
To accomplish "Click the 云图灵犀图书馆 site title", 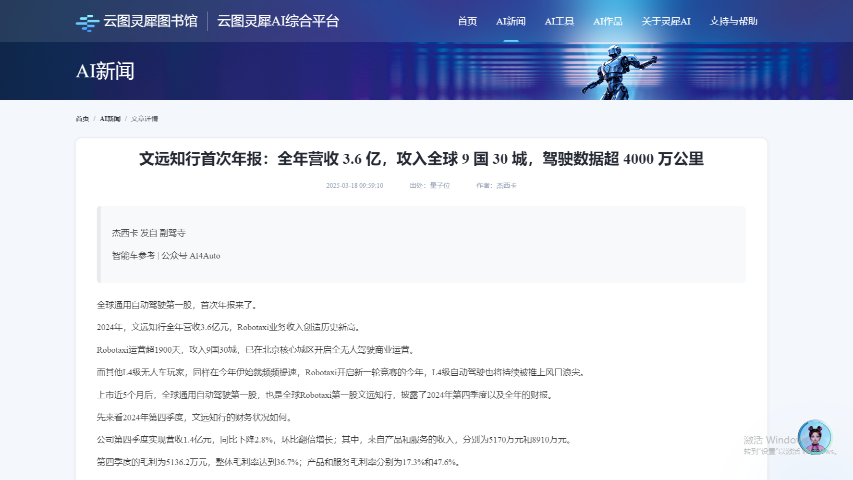I will [150, 21].
